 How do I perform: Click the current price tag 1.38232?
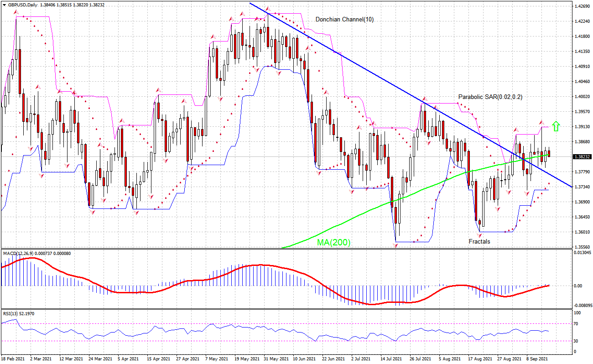[582, 156]
